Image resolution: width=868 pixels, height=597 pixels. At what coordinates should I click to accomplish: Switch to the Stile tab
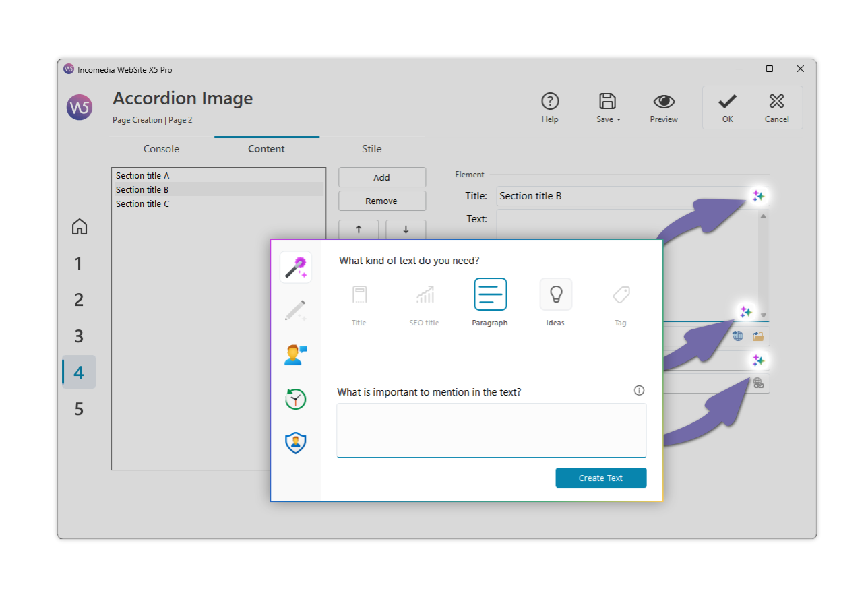371,149
